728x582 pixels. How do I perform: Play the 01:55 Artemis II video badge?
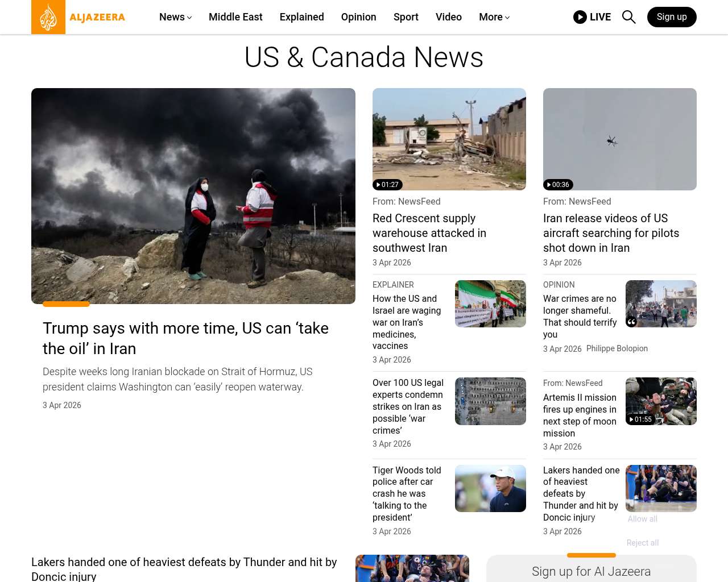[640, 419]
